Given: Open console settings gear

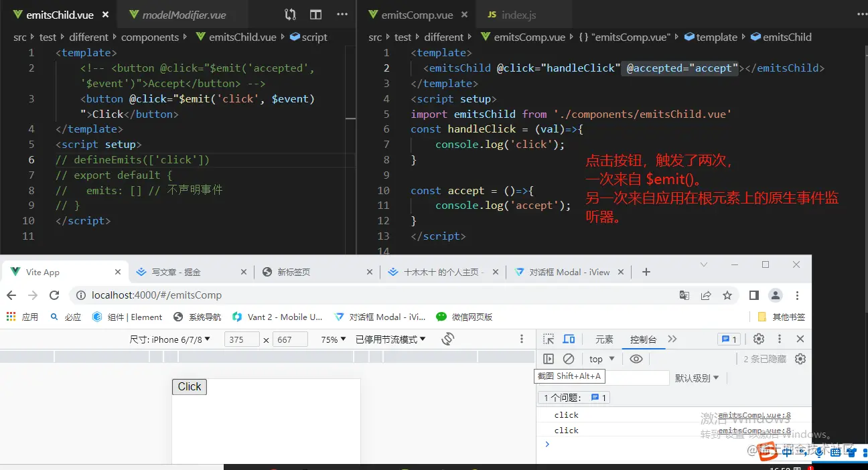Looking at the screenshot, I should click(800, 359).
